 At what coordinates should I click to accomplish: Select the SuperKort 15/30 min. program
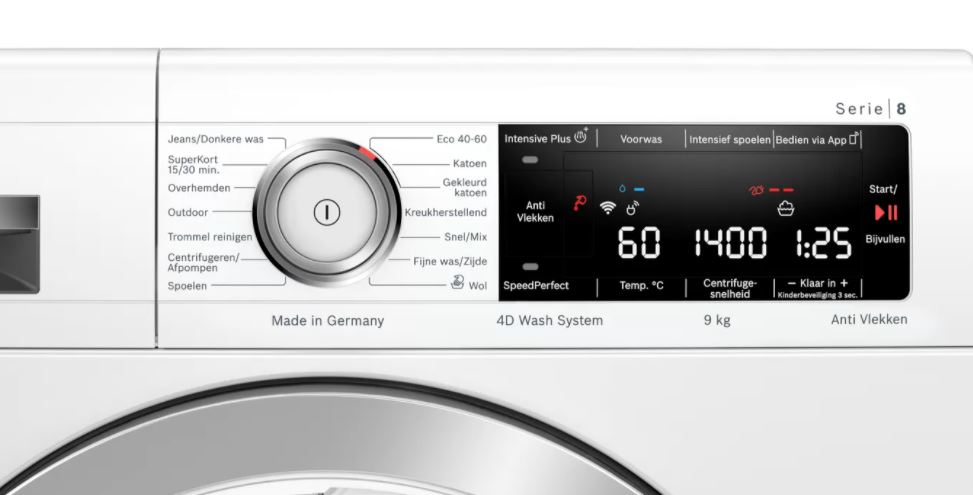coord(193,164)
